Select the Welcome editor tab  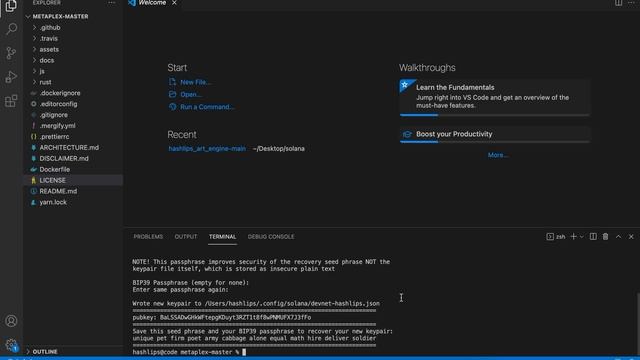tap(152, 3)
